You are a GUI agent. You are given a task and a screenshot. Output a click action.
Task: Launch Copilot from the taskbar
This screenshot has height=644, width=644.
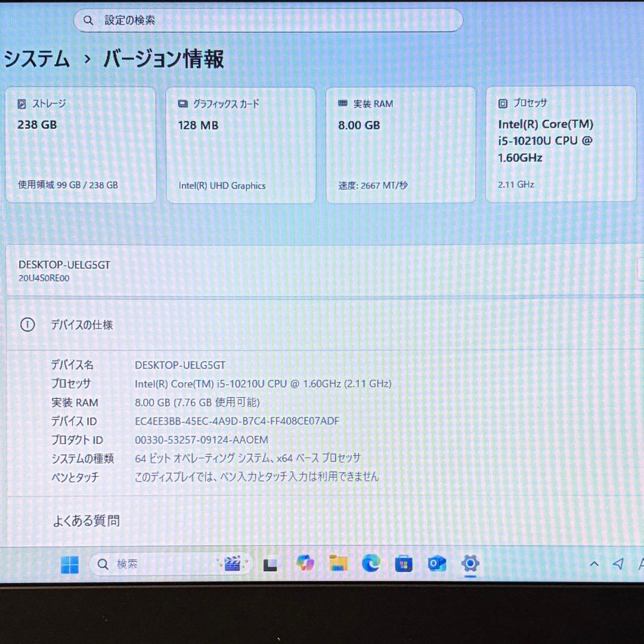point(305,563)
